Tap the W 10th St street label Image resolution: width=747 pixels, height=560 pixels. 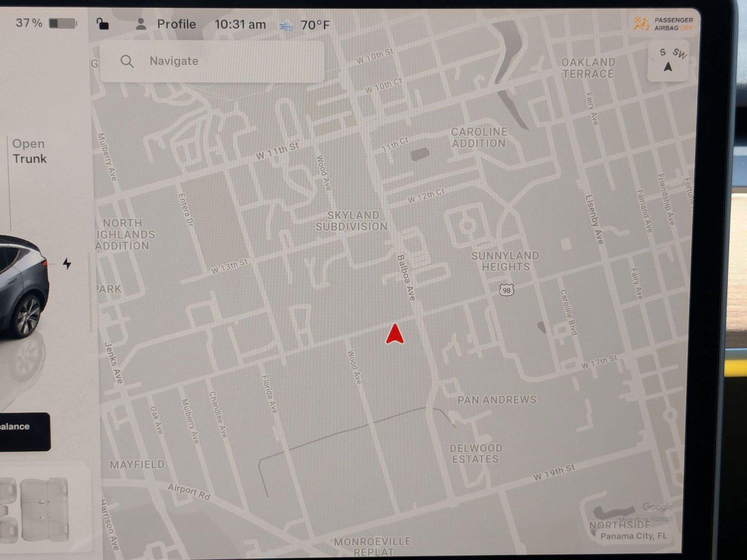point(375,56)
